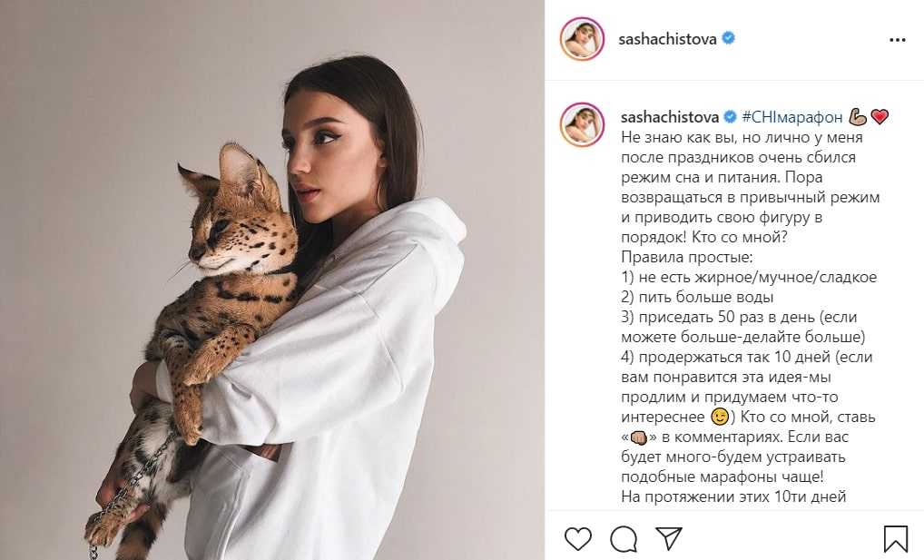Open the three-dot more options menu
Screen dimensions: 924x560
click(x=897, y=40)
